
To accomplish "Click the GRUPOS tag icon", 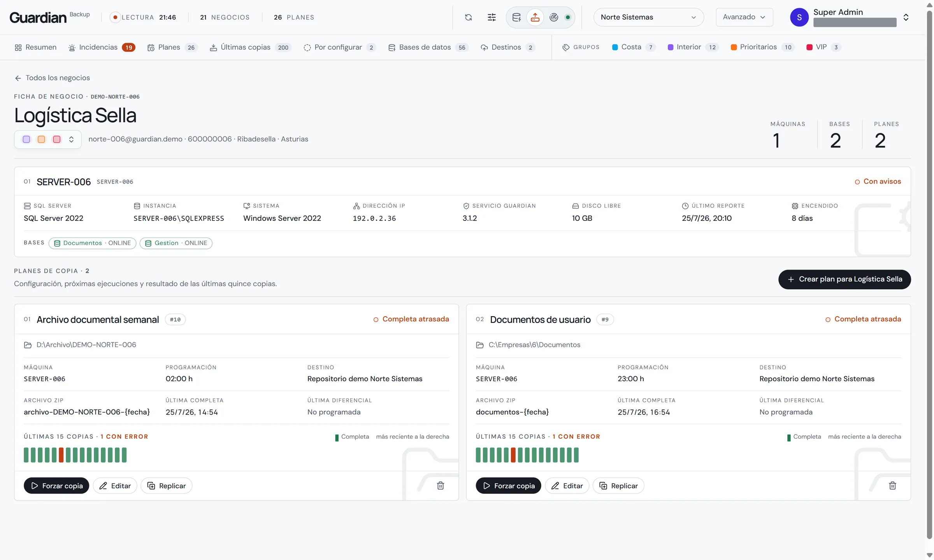I will (566, 47).
